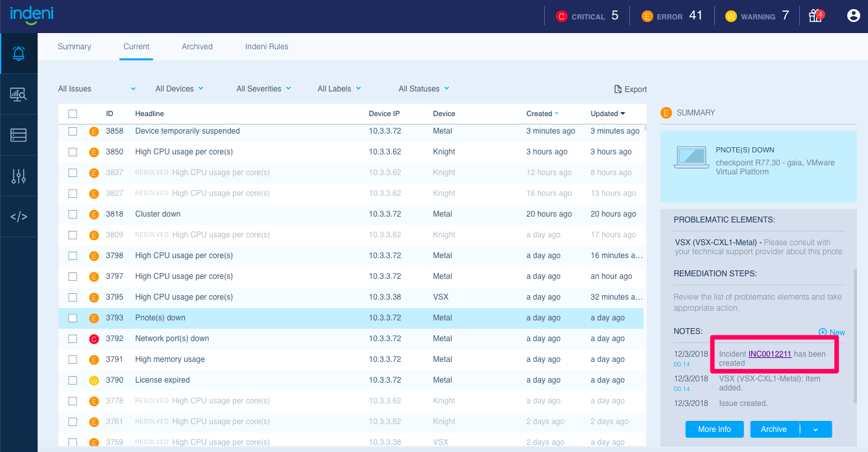Sort by the Updated column

coord(608,113)
